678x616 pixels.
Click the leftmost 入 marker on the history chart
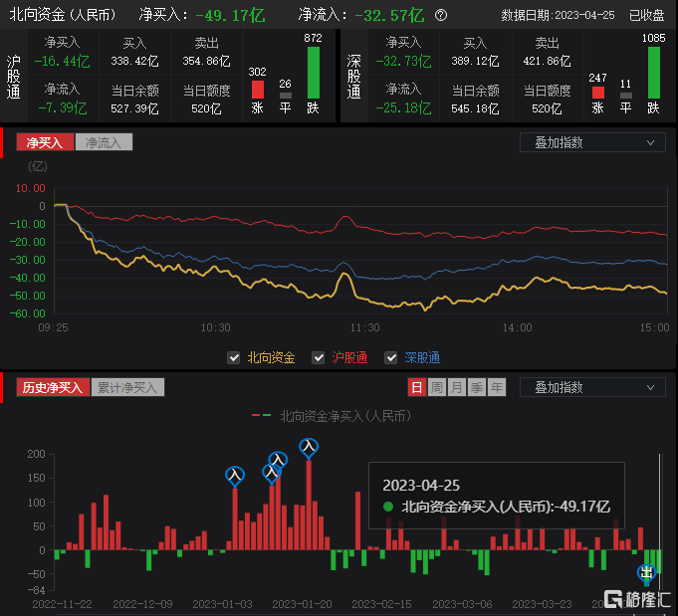[x=235, y=476]
